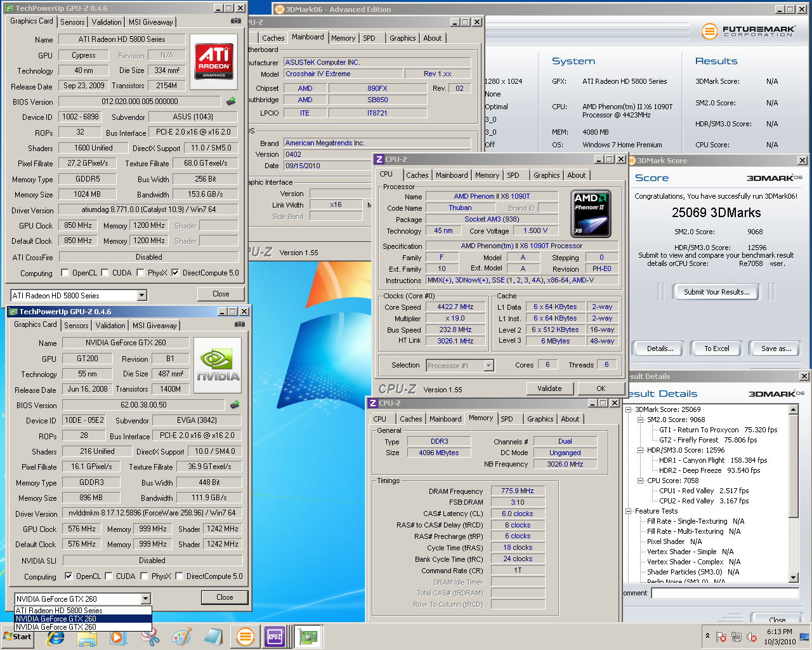The height and width of the screenshot is (650, 812).
Task: Click Result Details scrollbar down arrow
Action: tap(794, 577)
